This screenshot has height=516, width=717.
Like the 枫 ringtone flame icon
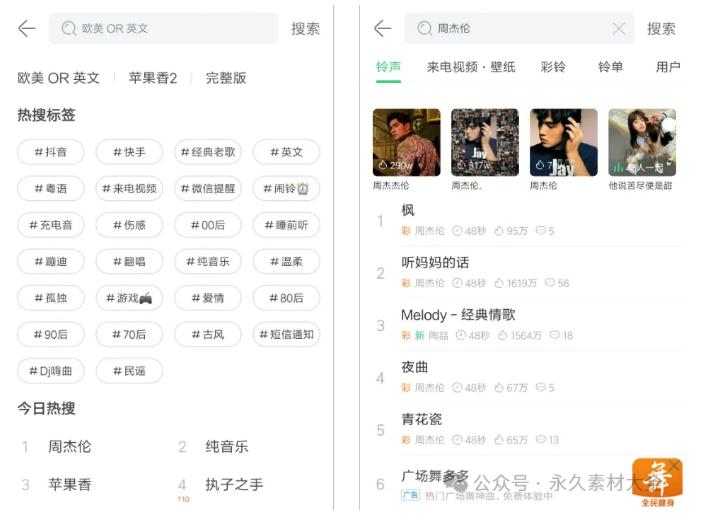coord(499,231)
